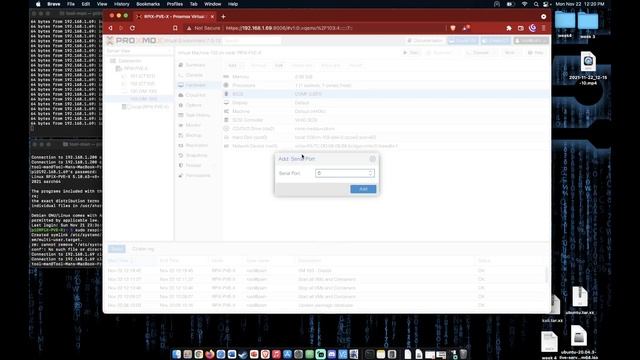Screen dimensions: 640x360
Task: Click the VM Start button
Action: 411,53
